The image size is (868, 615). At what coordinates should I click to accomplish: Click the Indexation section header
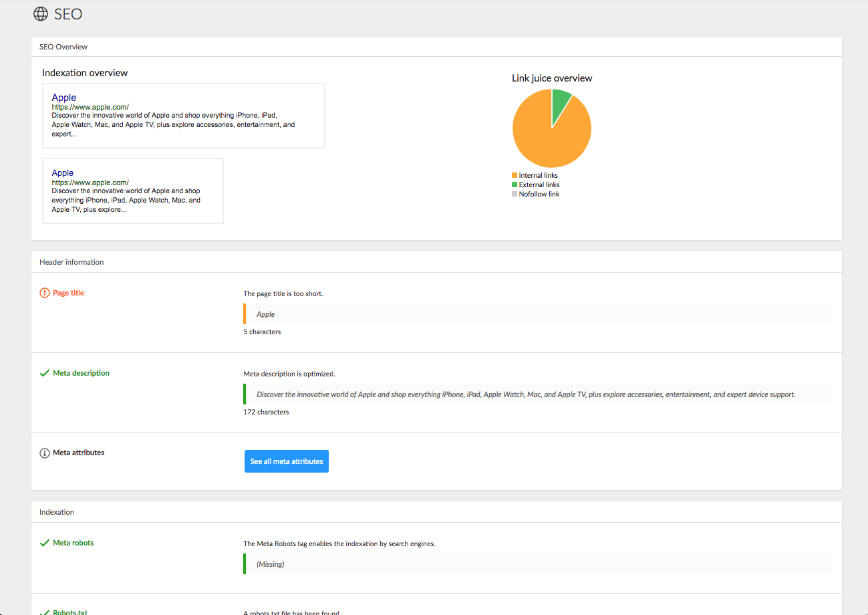(x=57, y=512)
